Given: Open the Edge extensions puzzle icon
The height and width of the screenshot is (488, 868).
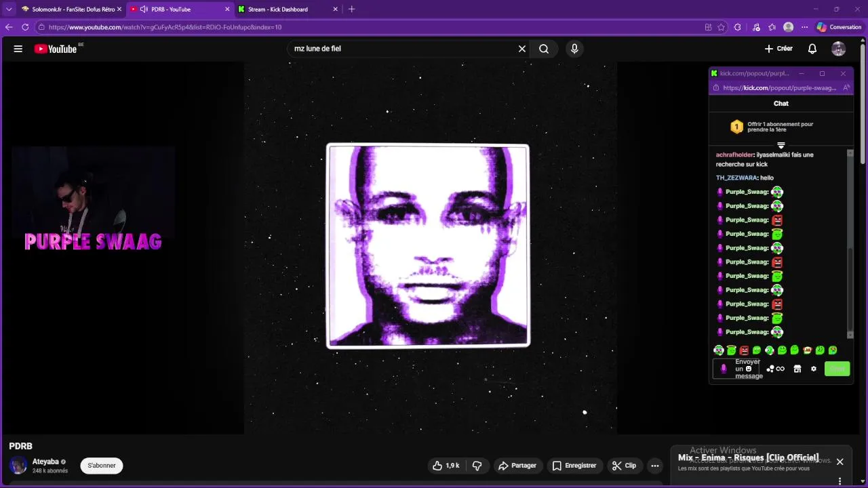Looking at the screenshot, I should [738, 27].
